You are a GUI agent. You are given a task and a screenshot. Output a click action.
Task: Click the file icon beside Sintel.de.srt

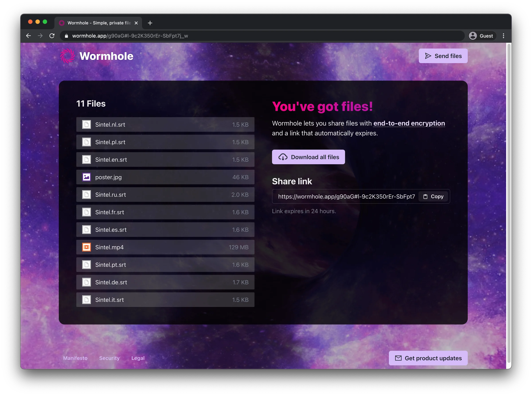click(x=86, y=282)
